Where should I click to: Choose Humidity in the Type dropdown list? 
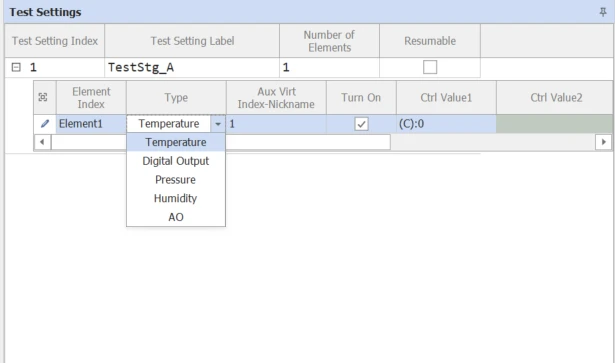176,198
